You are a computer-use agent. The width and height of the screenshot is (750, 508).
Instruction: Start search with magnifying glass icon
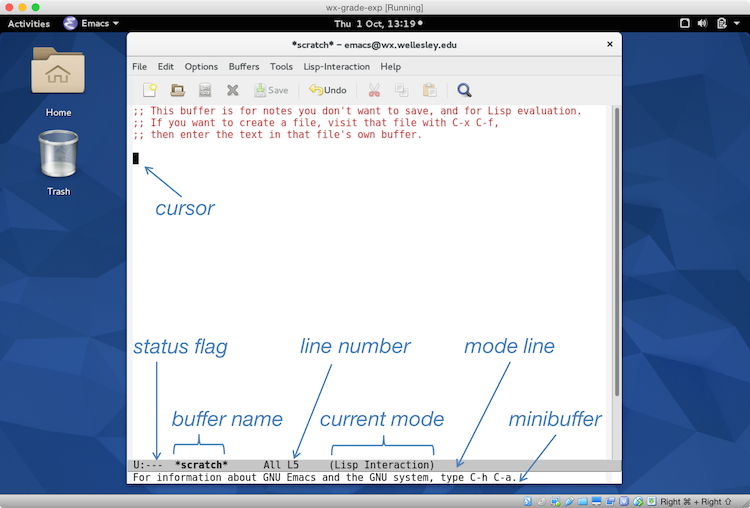(464, 90)
